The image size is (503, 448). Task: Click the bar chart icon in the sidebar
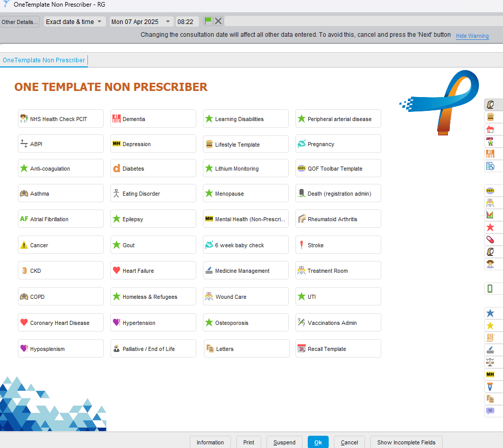pos(490,215)
